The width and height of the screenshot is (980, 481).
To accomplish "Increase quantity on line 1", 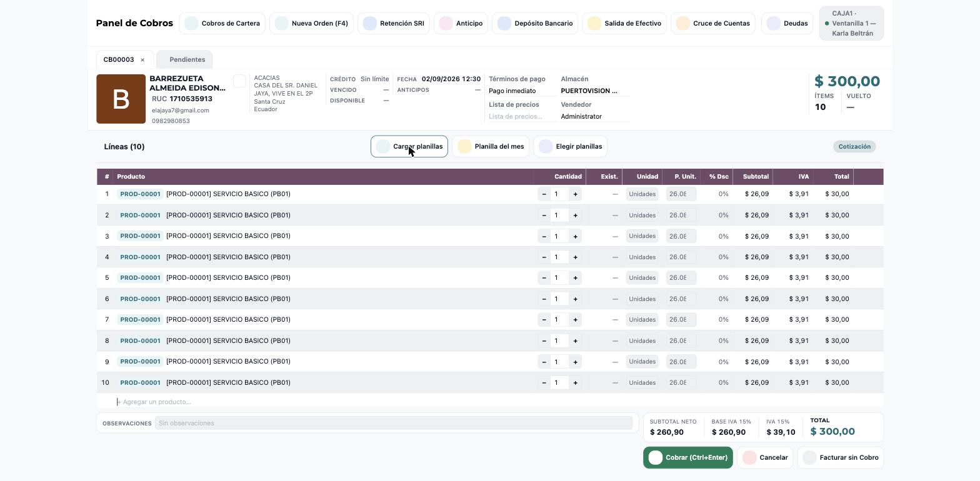I will click(x=575, y=194).
